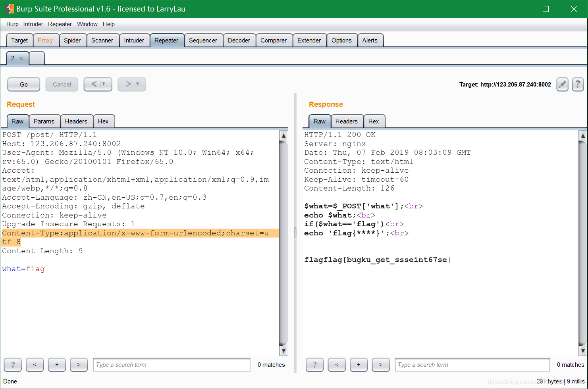588x389 pixels.
Task: Click response pane scrollbar up arrow
Action: [x=583, y=136]
